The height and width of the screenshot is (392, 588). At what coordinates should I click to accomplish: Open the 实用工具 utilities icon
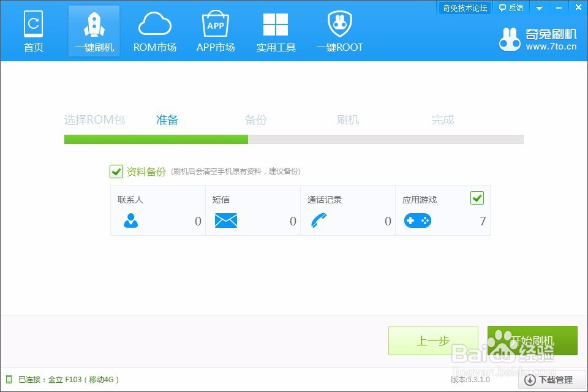click(276, 23)
